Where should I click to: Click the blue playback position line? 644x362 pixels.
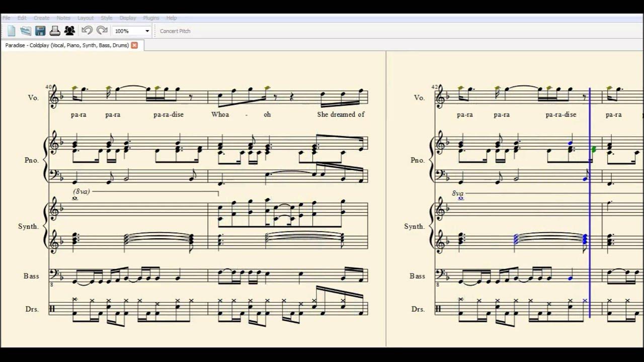click(x=590, y=203)
